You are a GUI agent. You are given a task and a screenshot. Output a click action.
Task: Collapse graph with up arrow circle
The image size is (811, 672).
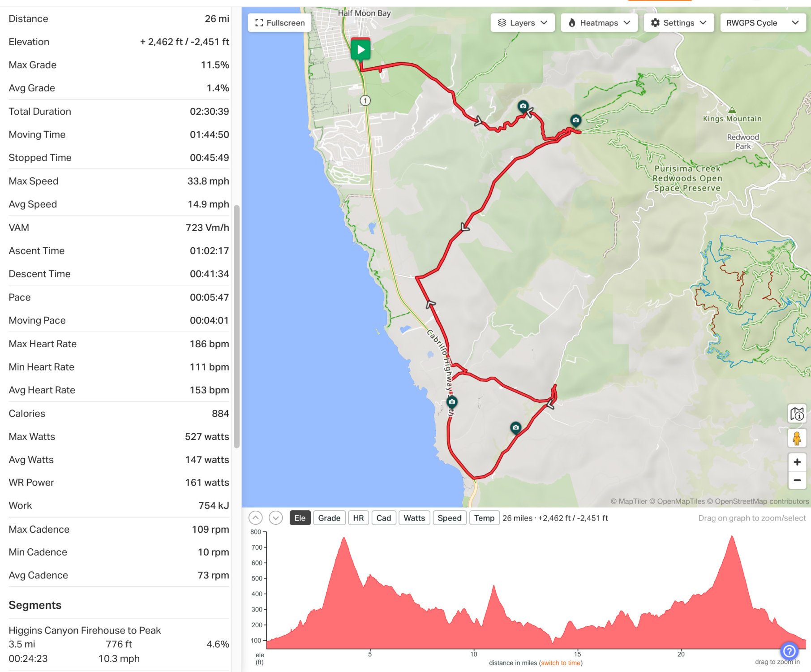point(255,518)
